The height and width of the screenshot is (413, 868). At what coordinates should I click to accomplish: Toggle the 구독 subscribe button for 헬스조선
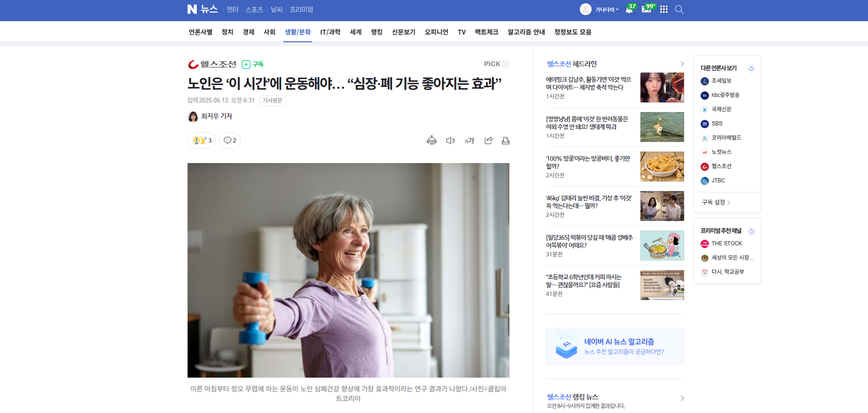pyautogui.click(x=253, y=64)
